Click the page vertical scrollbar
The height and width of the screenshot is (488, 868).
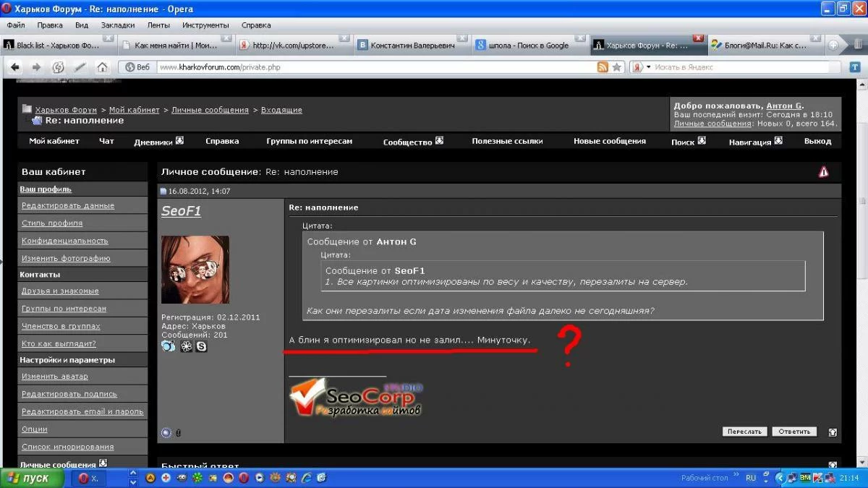point(861,272)
